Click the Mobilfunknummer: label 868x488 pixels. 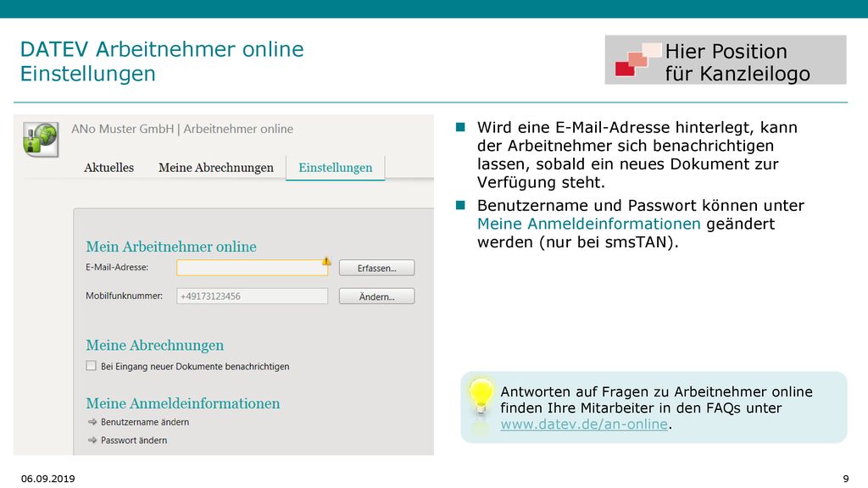pos(124,296)
